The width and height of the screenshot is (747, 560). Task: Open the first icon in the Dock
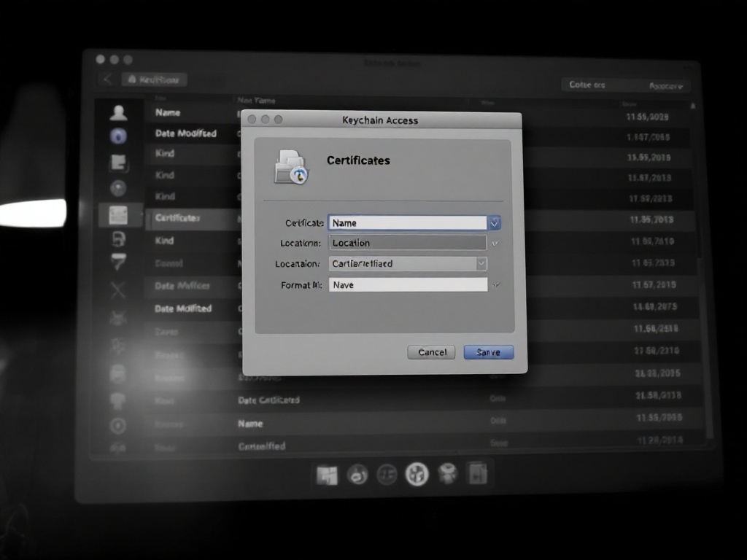(x=328, y=475)
